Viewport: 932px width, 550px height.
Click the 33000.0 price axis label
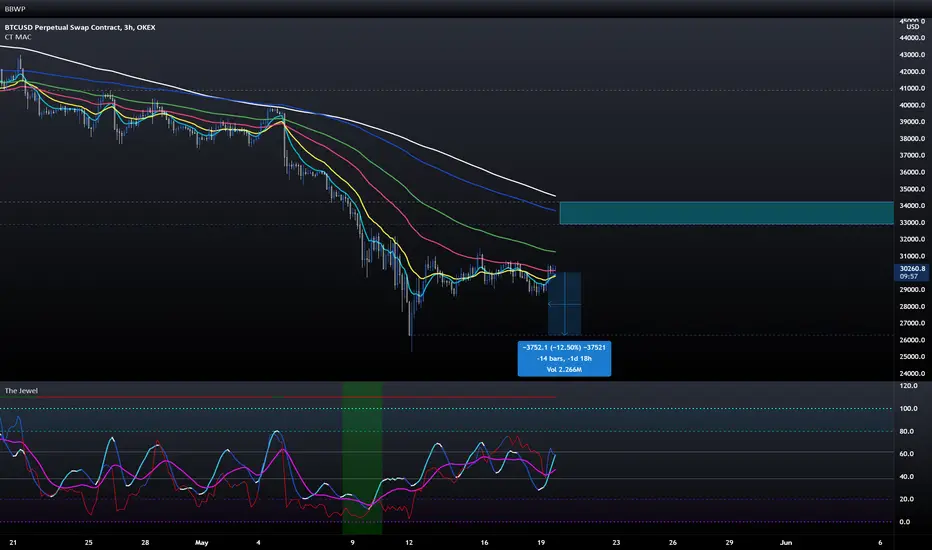coord(912,222)
